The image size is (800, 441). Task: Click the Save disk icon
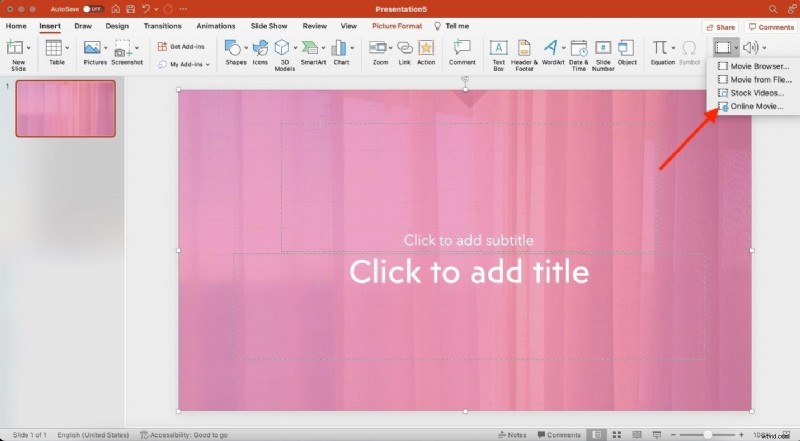[x=131, y=9]
